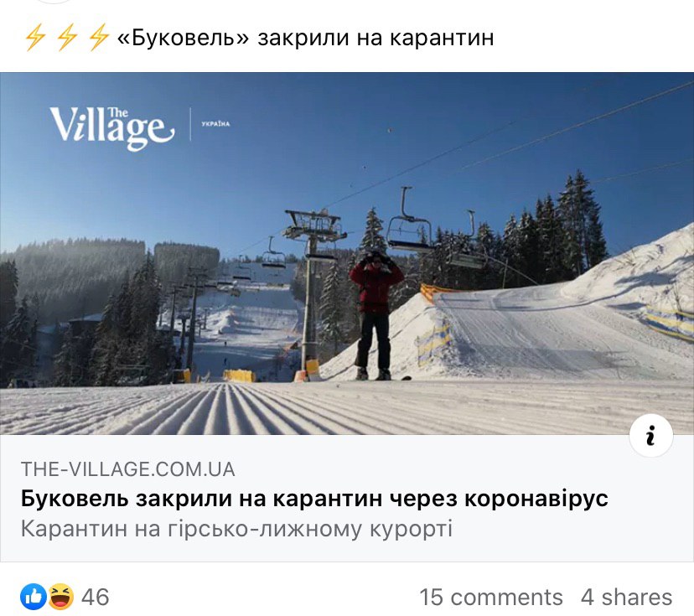Open the link info circle icon
694x616 pixels.
click(651, 436)
